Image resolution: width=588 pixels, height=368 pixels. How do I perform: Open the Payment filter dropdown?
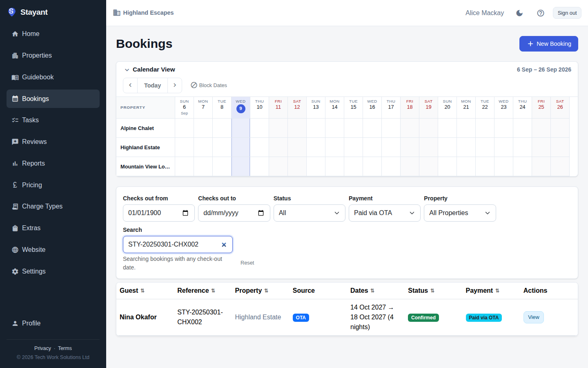pyautogui.click(x=385, y=213)
